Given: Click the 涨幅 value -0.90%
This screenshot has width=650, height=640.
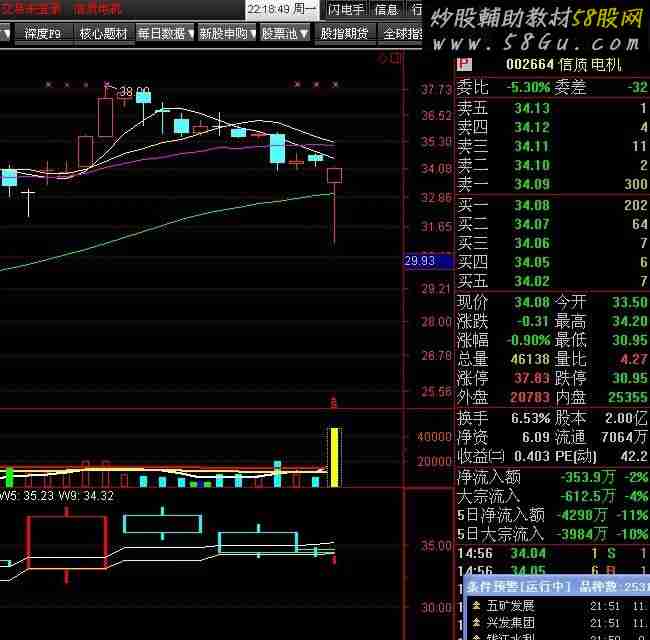Looking at the screenshot, I should (x=529, y=340).
